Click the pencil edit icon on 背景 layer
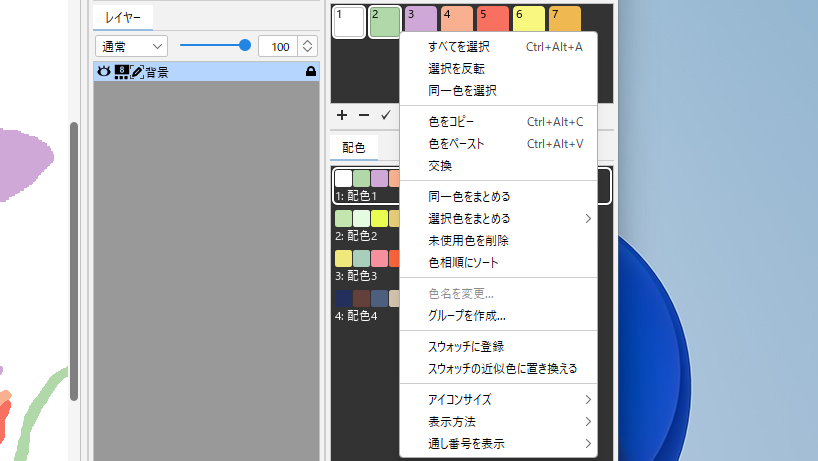The height and width of the screenshot is (461, 818). coord(137,72)
